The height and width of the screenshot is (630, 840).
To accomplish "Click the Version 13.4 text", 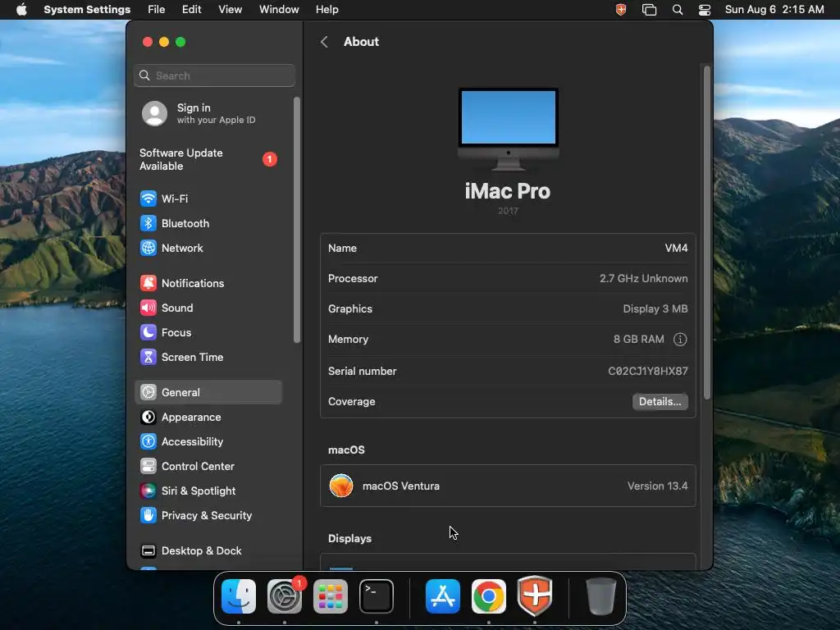I will 657,486.
